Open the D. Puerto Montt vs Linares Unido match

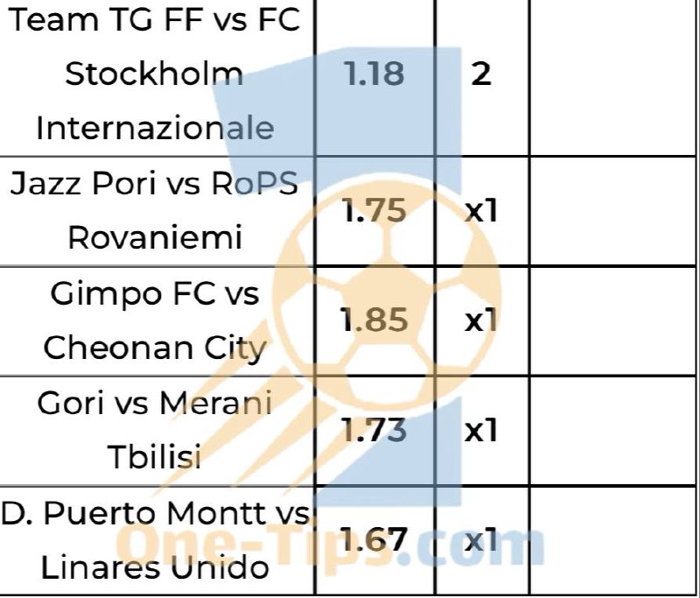(x=155, y=539)
